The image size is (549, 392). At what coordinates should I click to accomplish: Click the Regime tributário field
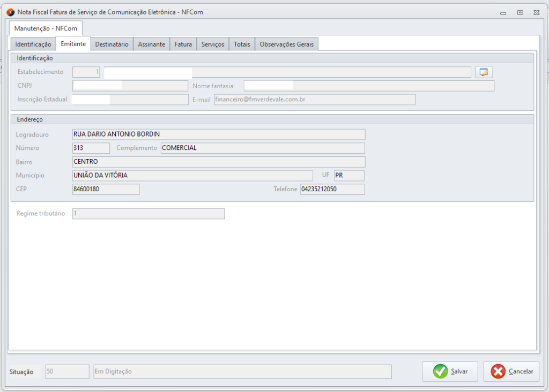click(148, 214)
